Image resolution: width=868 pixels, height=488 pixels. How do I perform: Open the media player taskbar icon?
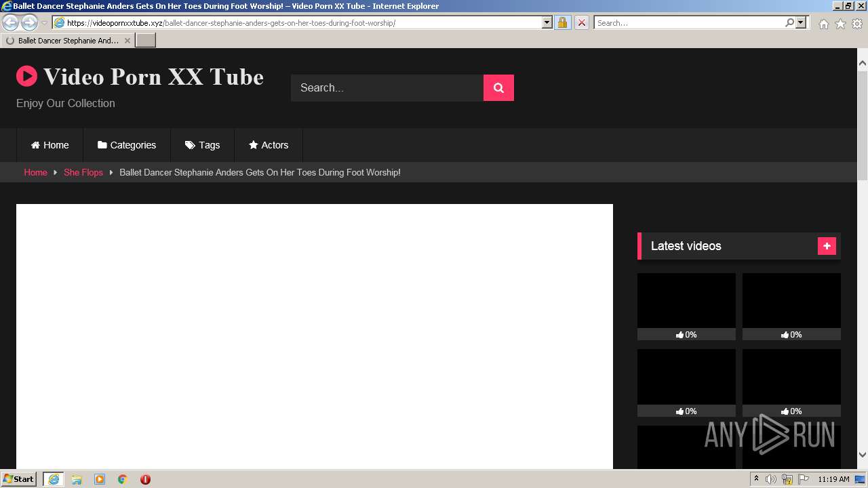pos(100,479)
